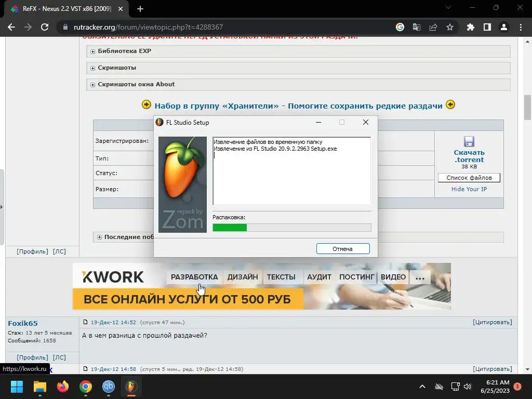This screenshot has width=532, height=399.
Task: Switch to FL Studio setup in taskbar
Action: (131, 387)
